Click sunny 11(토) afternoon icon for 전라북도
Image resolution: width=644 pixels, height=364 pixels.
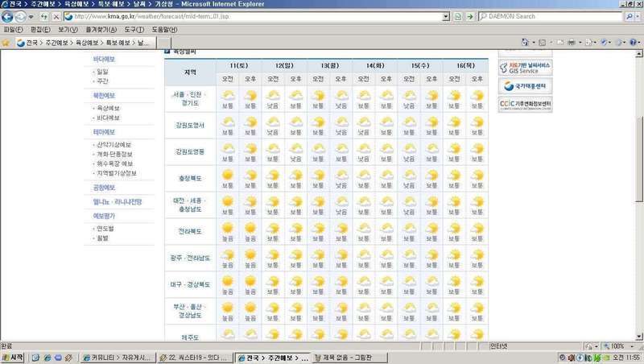coord(250,228)
